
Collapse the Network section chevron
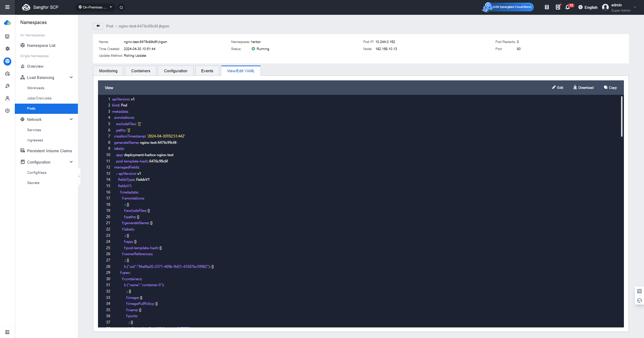click(x=71, y=119)
